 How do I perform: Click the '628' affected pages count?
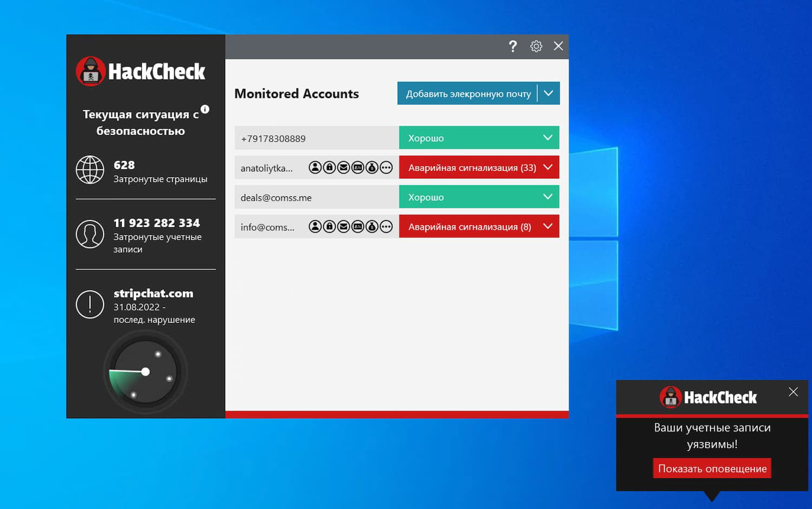tap(124, 165)
